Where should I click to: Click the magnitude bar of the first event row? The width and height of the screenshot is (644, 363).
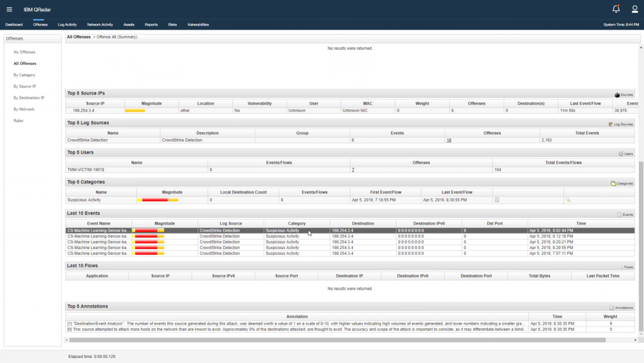click(x=147, y=231)
